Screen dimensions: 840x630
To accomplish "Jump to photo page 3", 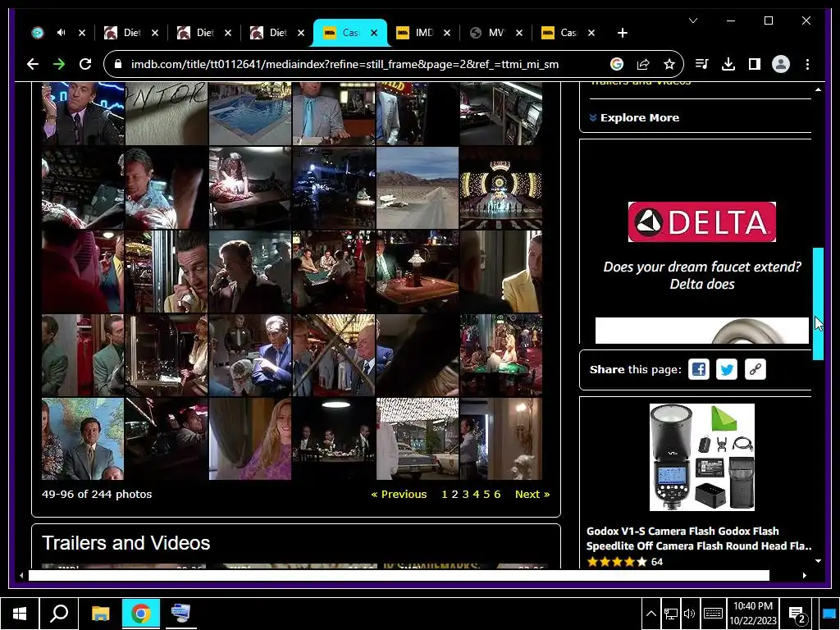I will coord(466,495).
